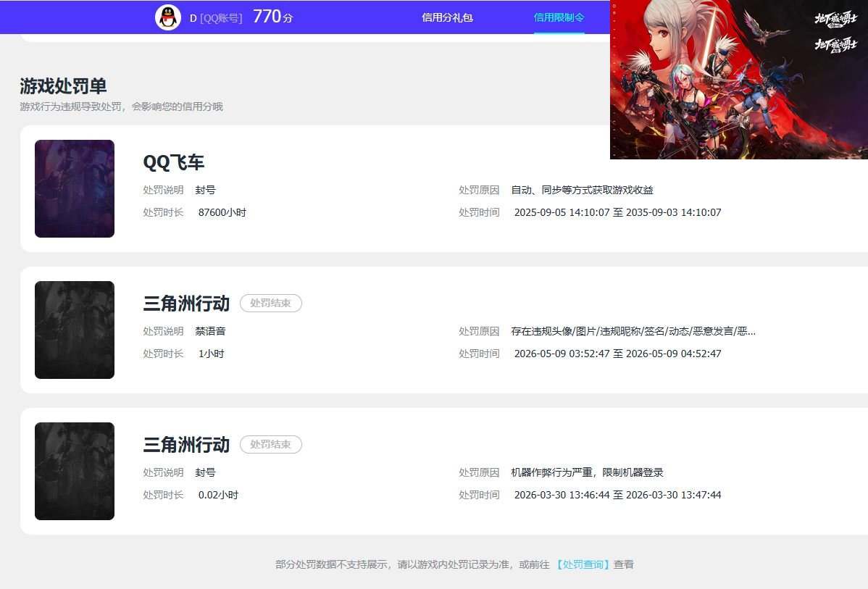868x589 pixels.
Task: Click the 0.02小时 duration value
Action: [218, 495]
